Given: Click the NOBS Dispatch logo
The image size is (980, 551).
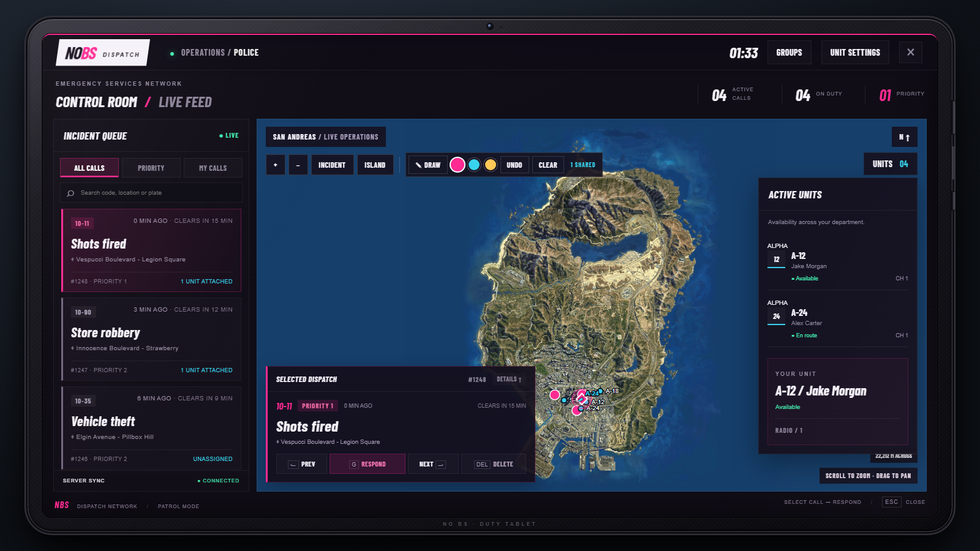Looking at the screenshot, I should [x=103, y=53].
